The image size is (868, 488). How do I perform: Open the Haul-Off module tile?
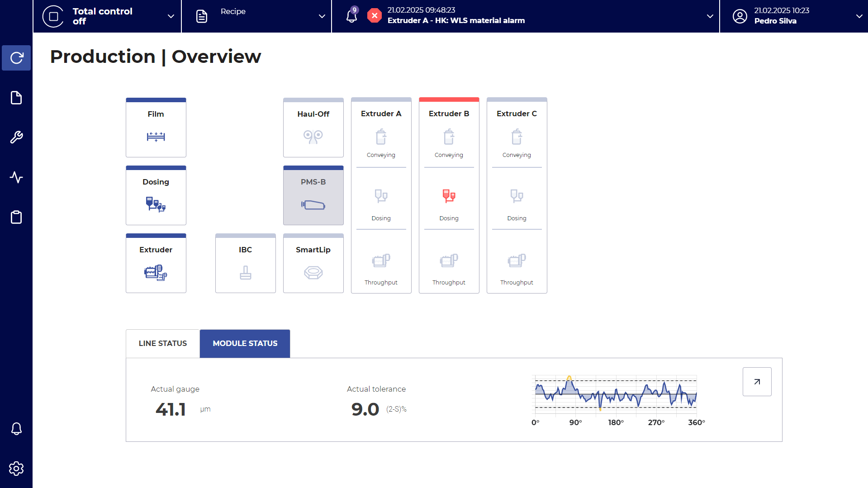pos(313,128)
